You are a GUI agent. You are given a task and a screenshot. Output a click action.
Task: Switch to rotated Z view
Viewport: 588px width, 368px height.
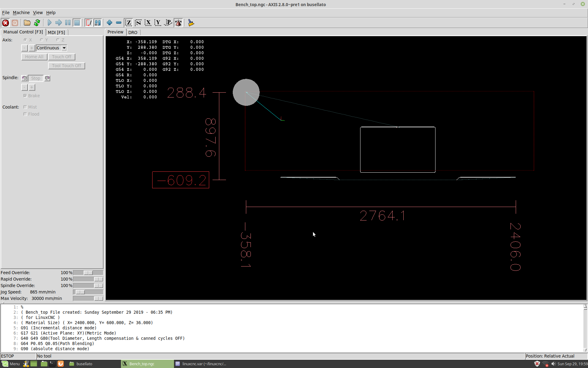coord(138,23)
